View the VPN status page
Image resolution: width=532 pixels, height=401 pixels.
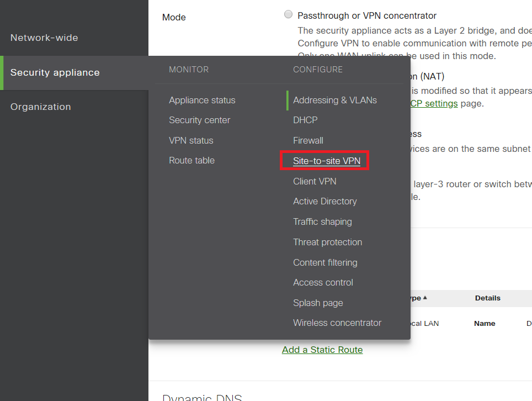(191, 140)
